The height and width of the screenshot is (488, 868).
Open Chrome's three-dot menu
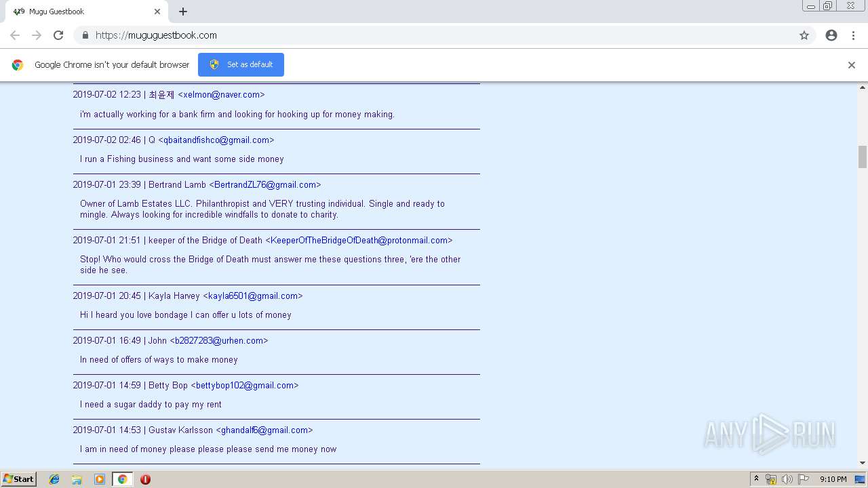click(853, 35)
